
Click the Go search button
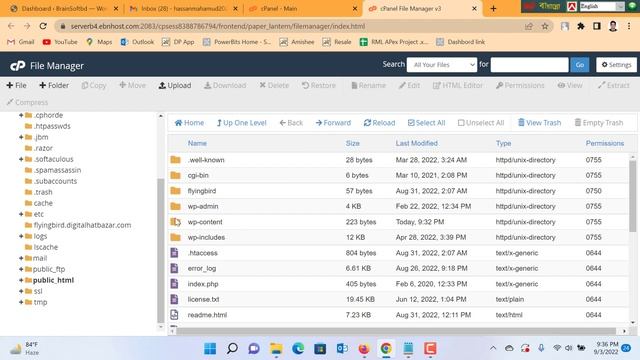coord(580,64)
